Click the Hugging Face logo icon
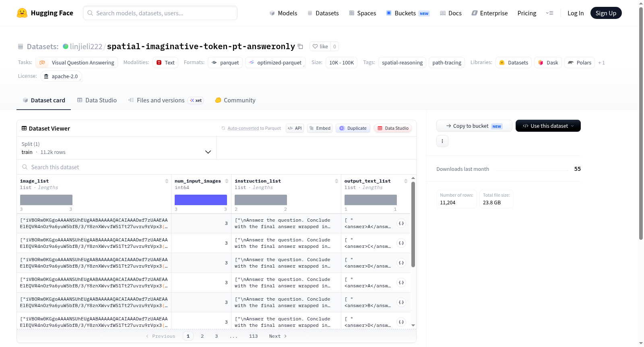The image size is (644, 347). pos(22,13)
